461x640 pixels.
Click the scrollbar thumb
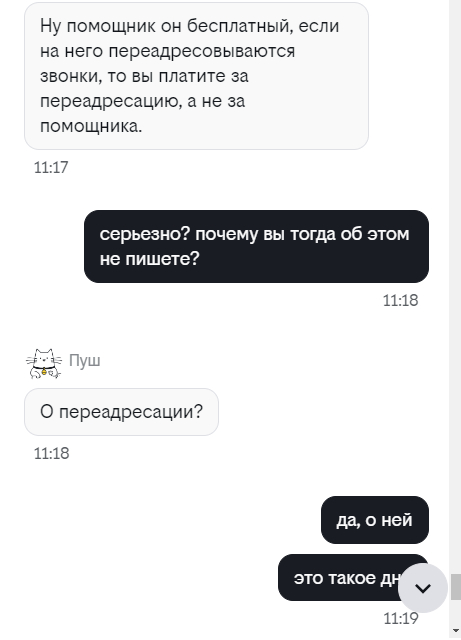456,587
